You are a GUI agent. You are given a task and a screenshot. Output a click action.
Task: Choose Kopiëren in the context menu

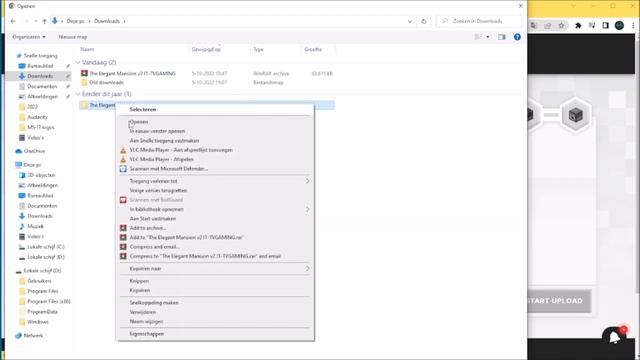coord(140,290)
